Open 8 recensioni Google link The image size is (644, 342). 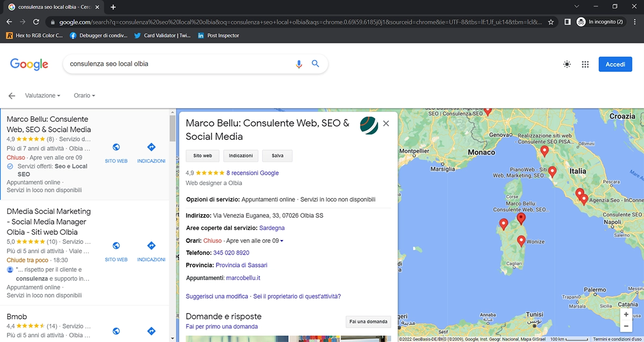252,173
